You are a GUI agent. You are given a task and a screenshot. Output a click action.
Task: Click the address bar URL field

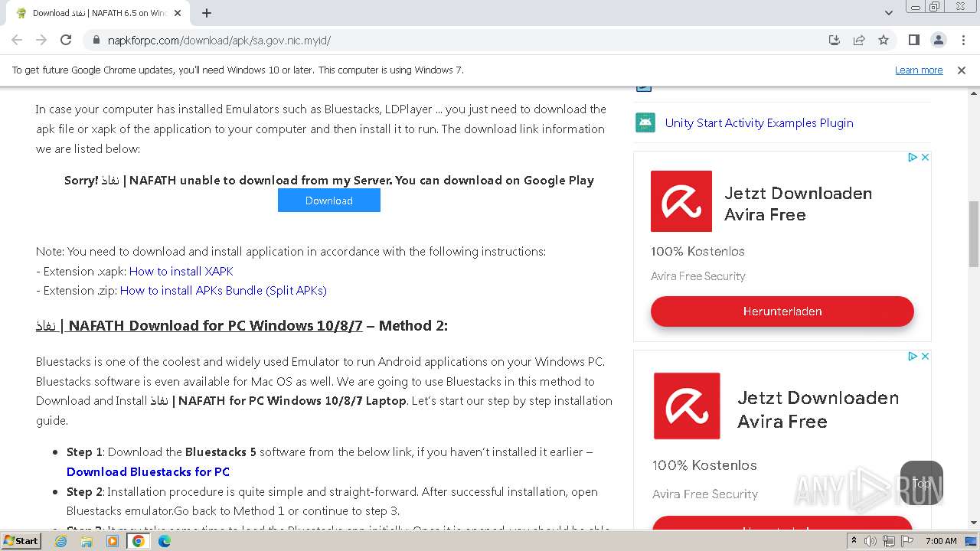click(459, 40)
